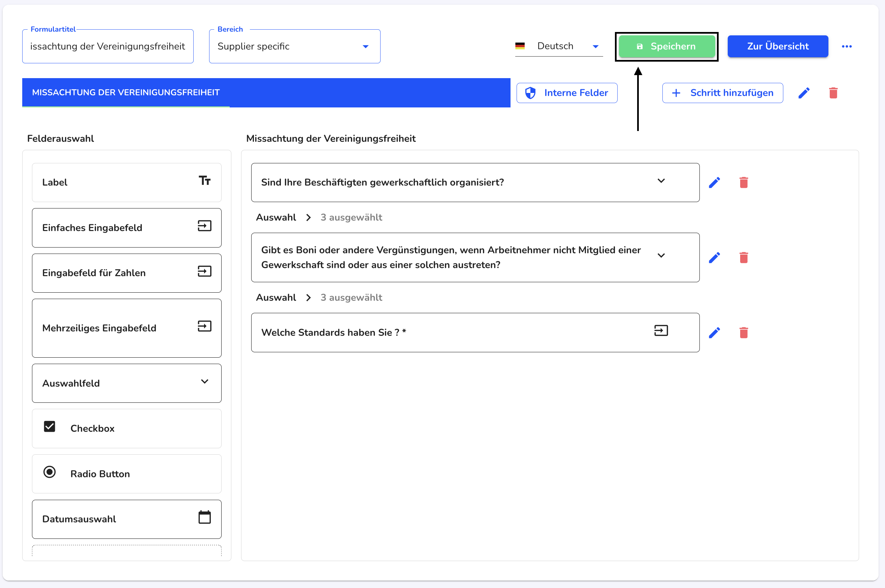The width and height of the screenshot is (885, 588).
Task: Click the German flag icon
Action: coord(520,46)
